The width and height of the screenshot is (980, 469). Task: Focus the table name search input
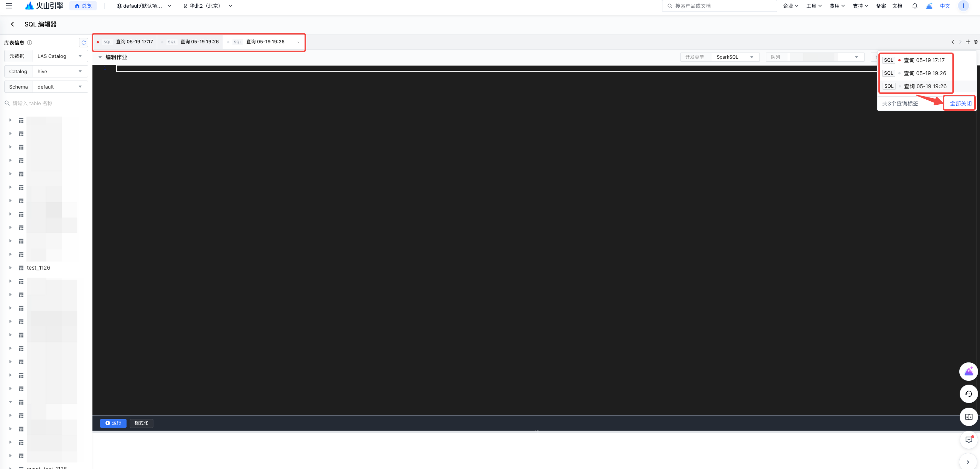tap(46, 103)
